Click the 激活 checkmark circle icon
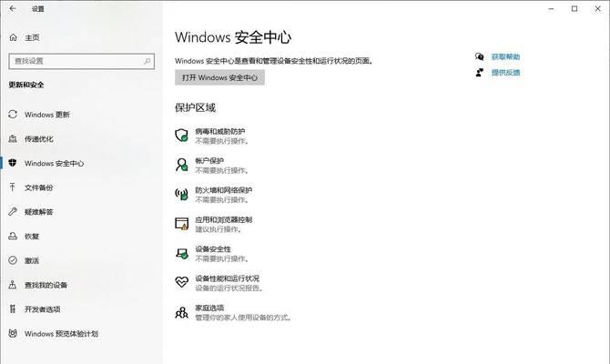 13,260
